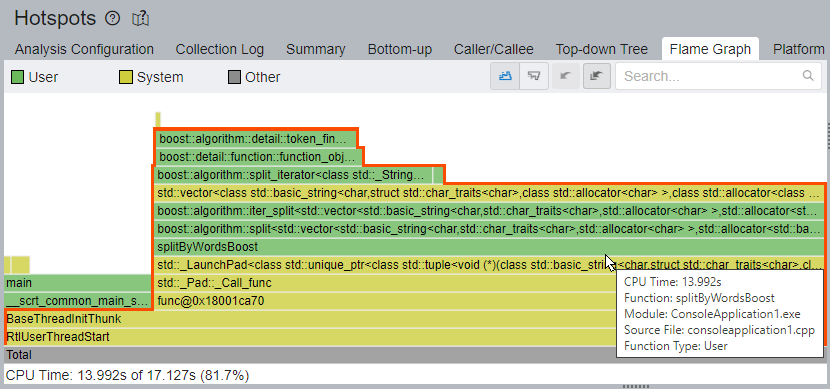Switch to icicle graph view icon
Image resolution: width=830 pixels, height=389 pixels.
(x=533, y=76)
